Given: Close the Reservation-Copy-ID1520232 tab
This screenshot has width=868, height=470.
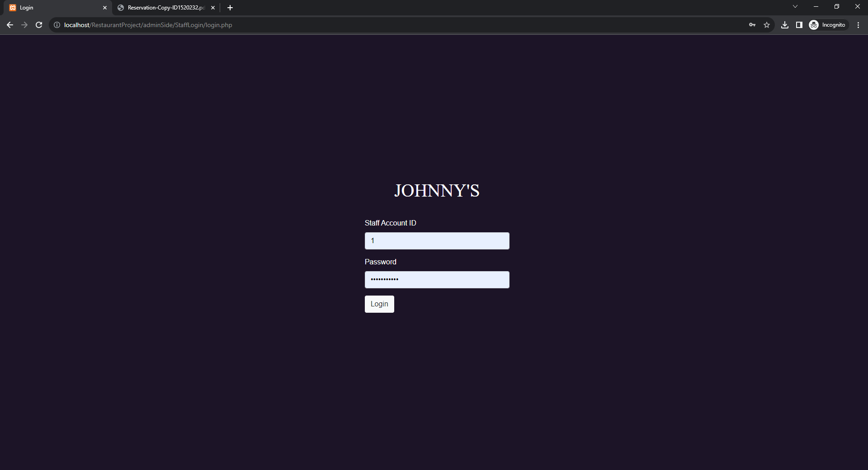Looking at the screenshot, I should 213,8.
